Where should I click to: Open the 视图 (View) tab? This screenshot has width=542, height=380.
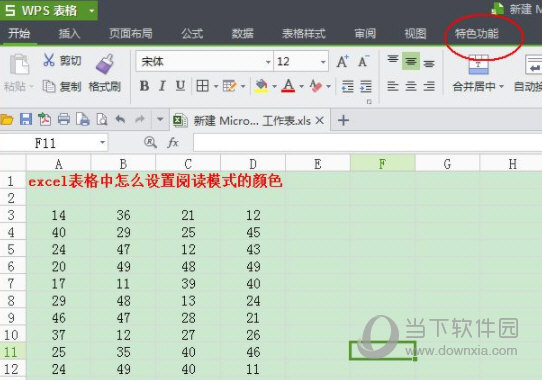click(x=415, y=34)
